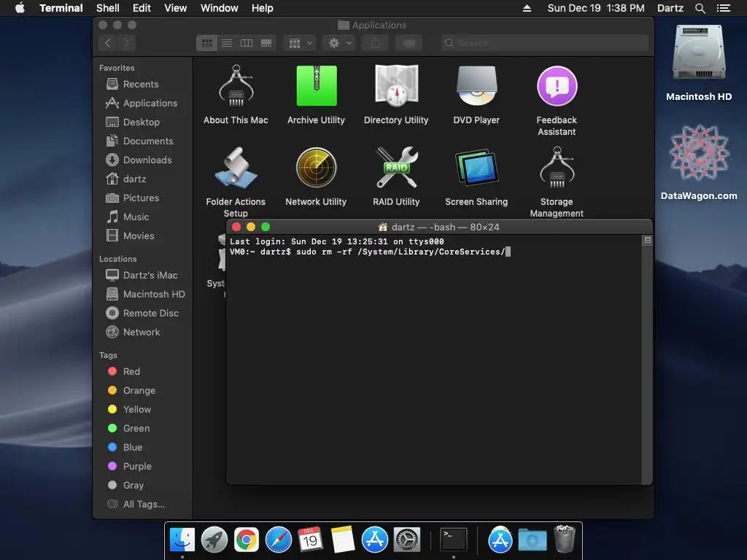Viewport: 747px width, 560px height.
Task: Select Desktop in Finder sidebar
Action: (x=142, y=122)
